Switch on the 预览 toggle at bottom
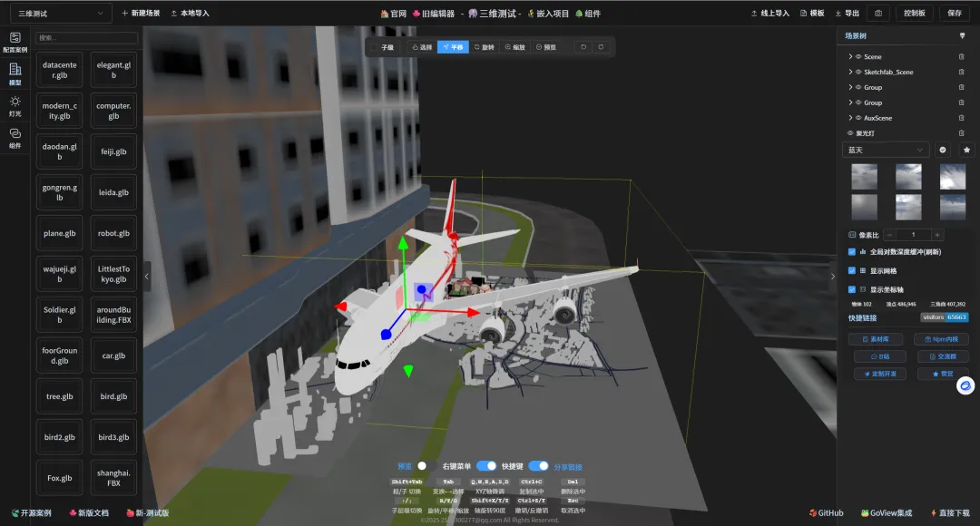This screenshot has height=526, width=980. point(426,466)
